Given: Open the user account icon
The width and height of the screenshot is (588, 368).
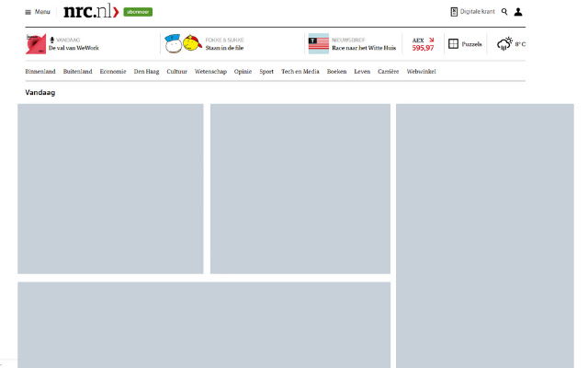Looking at the screenshot, I should pos(518,12).
